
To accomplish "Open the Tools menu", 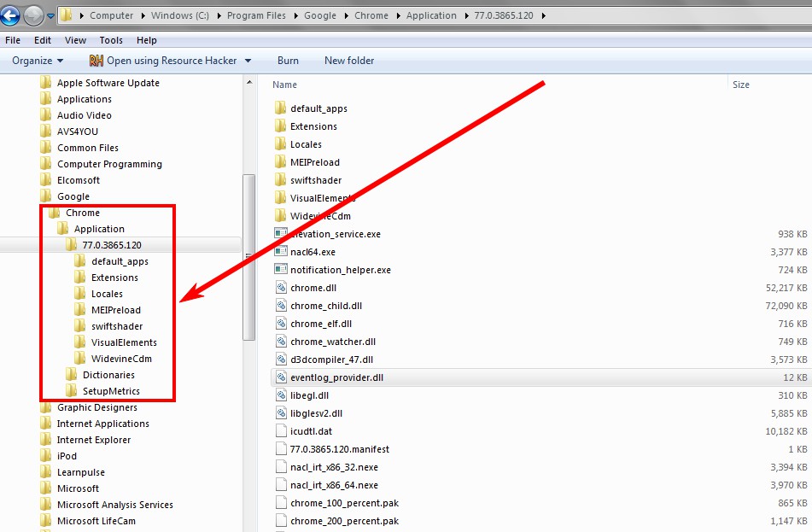I will pyautogui.click(x=111, y=40).
